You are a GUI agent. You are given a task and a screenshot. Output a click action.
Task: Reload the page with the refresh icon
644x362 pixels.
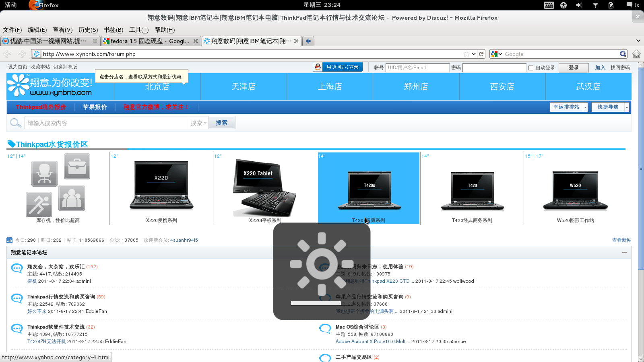point(481,54)
